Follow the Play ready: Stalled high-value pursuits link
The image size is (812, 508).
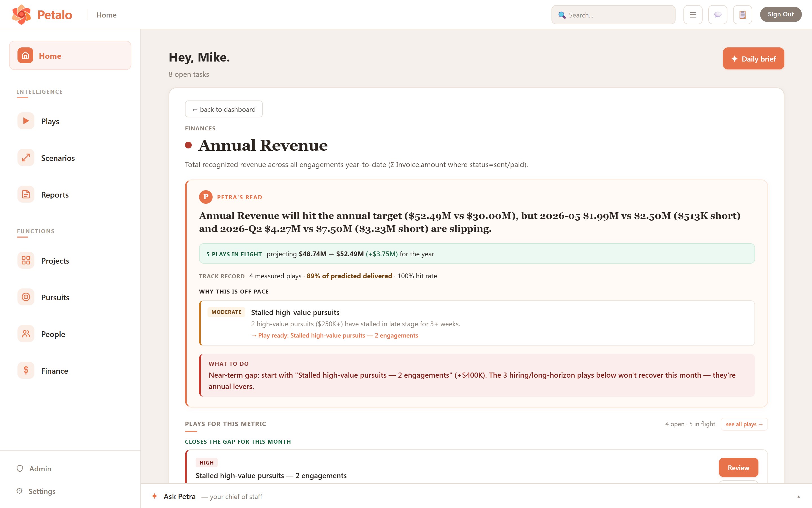click(335, 335)
